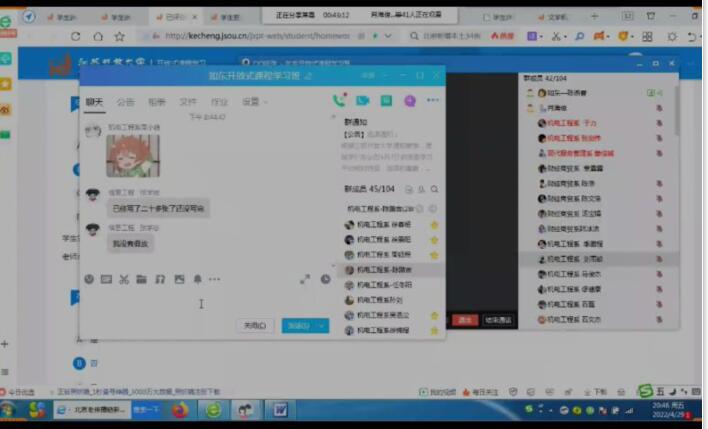Start a voice call in group chat
This screenshot has height=429, width=708.
[339, 100]
